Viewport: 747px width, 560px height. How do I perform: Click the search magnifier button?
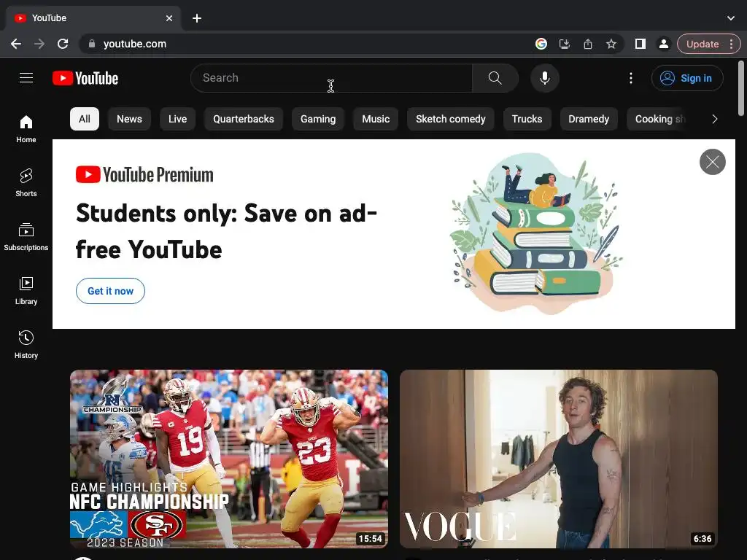(x=495, y=77)
